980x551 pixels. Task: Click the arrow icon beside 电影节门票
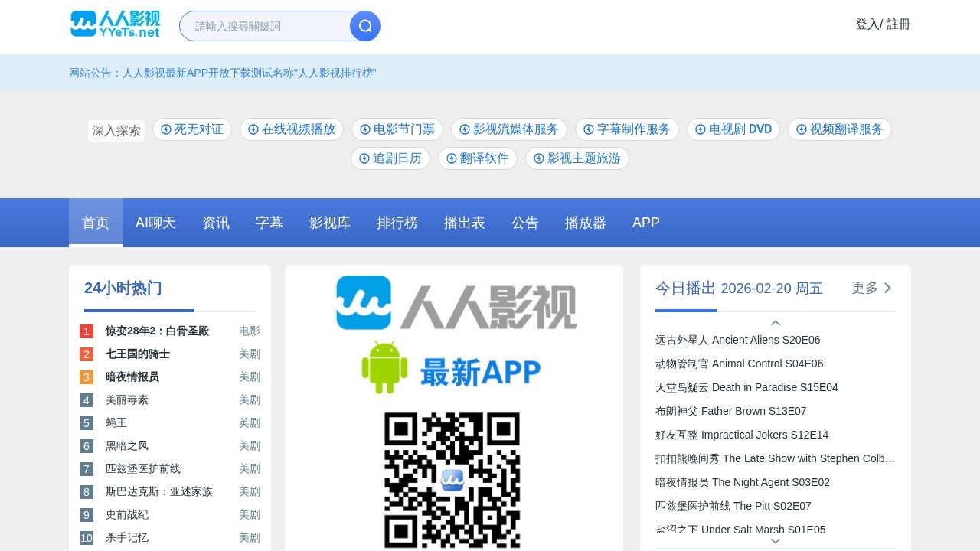tap(365, 129)
